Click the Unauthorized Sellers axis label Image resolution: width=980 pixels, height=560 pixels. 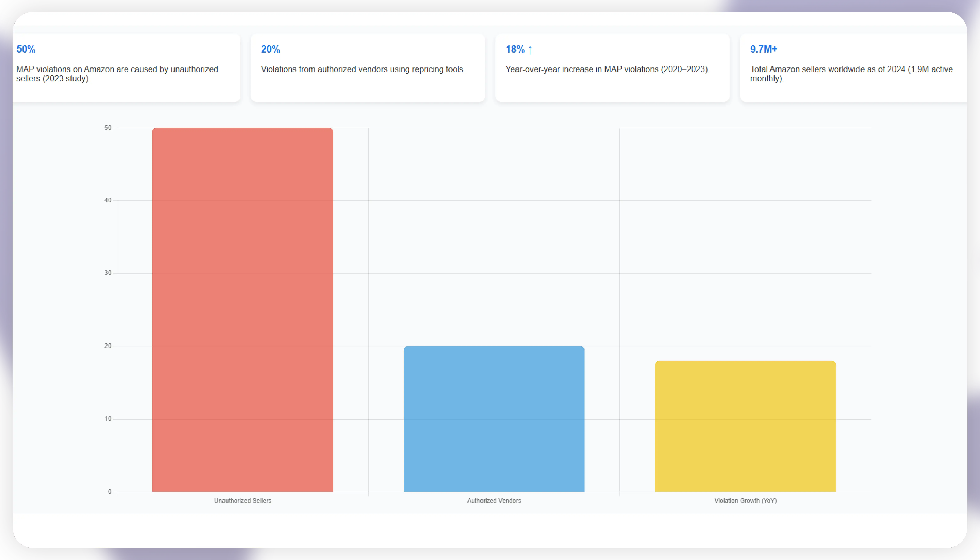click(242, 501)
